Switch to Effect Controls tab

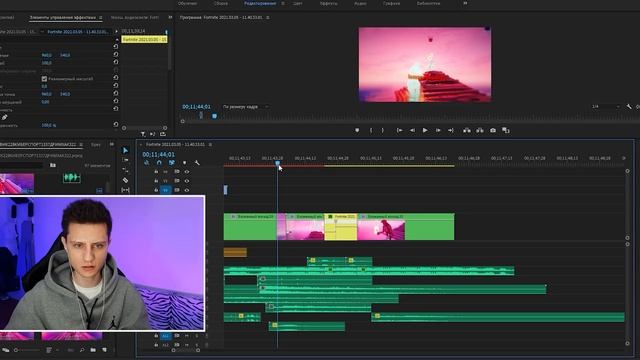[x=62, y=18]
